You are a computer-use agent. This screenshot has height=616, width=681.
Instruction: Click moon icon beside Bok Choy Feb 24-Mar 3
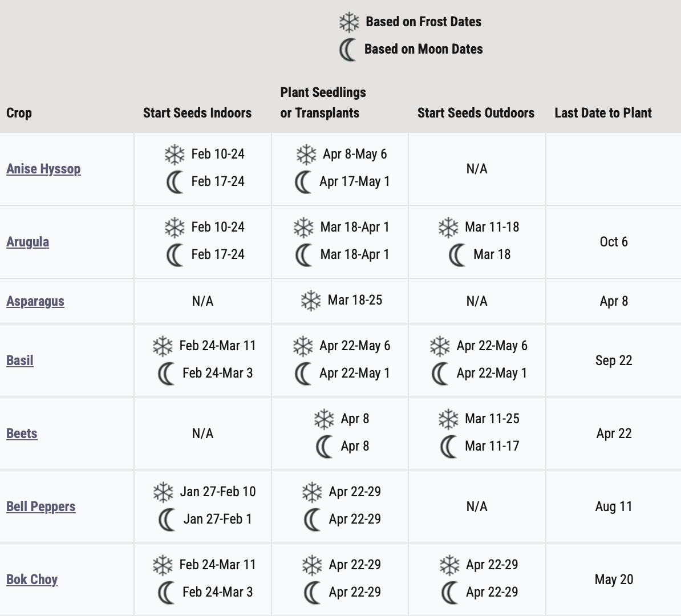click(x=166, y=593)
